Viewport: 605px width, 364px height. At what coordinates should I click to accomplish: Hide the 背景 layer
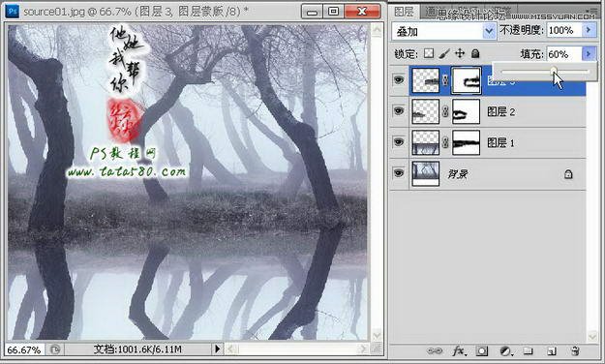point(399,173)
